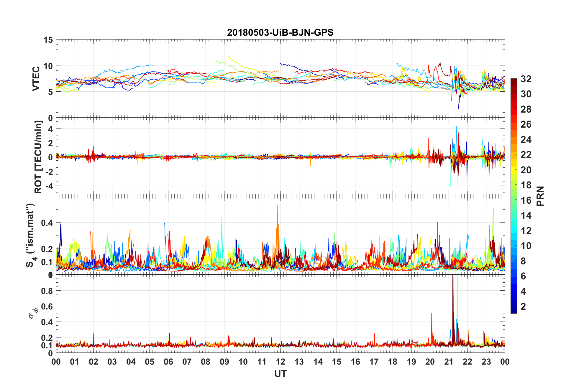Click UT axis tick label 19

point(411,362)
